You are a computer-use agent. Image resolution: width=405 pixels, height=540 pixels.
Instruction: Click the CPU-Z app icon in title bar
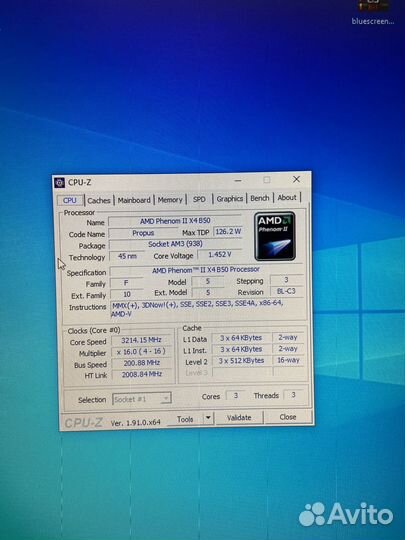click(x=59, y=183)
